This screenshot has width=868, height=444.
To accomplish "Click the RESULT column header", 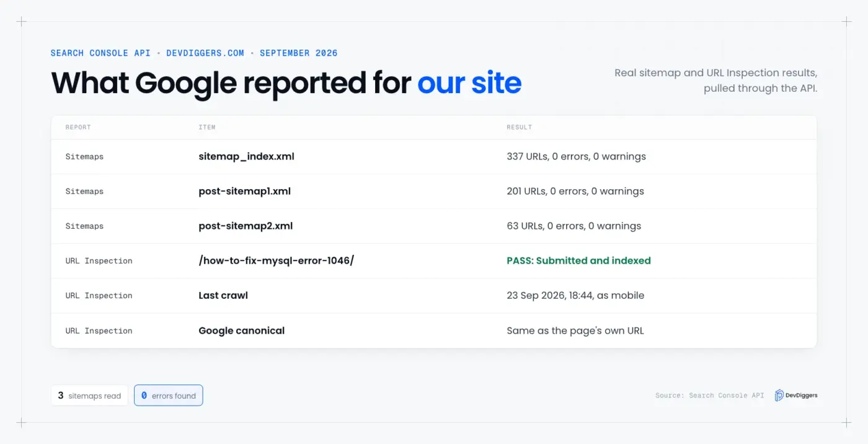I will [519, 127].
